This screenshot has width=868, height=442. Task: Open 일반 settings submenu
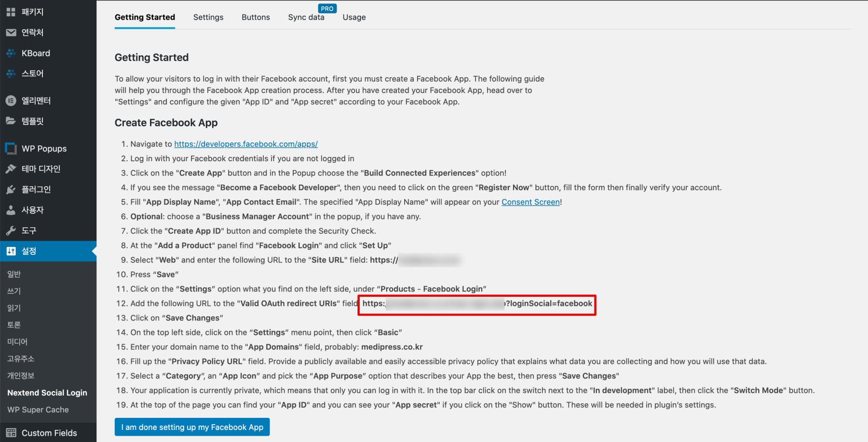(x=14, y=274)
